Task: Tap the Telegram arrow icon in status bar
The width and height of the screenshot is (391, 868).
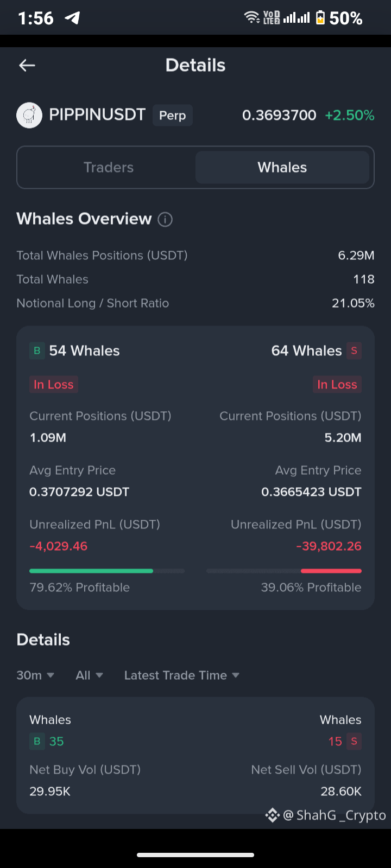Action: [x=72, y=18]
